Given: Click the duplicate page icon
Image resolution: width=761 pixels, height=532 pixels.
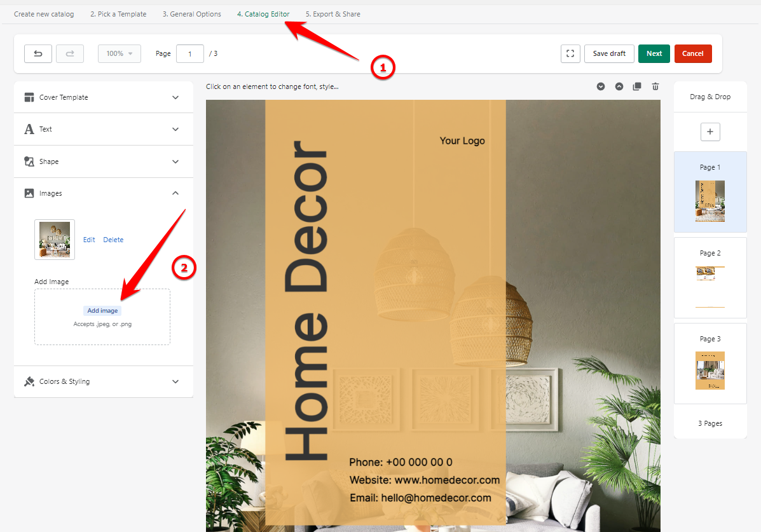Looking at the screenshot, I should coord(637,86).
